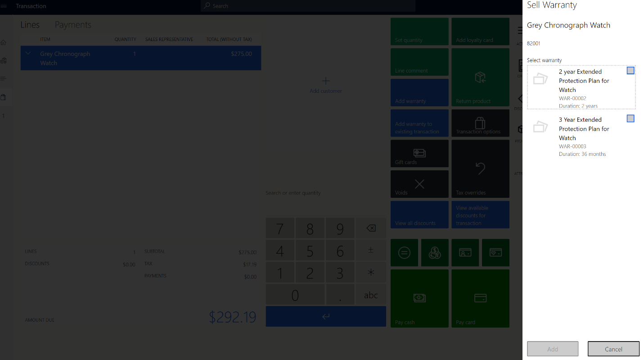
Task: Click View available discounts for transaction tile
Action: click(480, 214)
